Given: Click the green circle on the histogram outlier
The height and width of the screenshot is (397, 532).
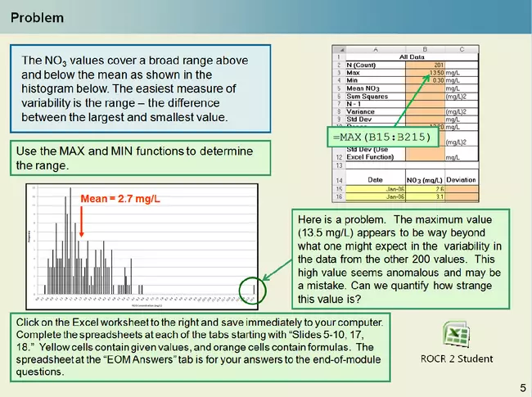Looking at the screenshot, I should (x=255, y=288).
